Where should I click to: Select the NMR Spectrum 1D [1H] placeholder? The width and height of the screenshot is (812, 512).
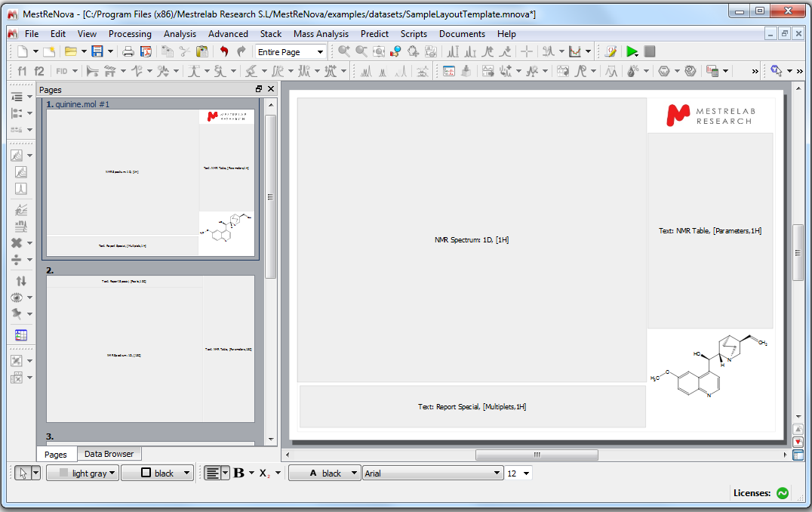(472, 240)
